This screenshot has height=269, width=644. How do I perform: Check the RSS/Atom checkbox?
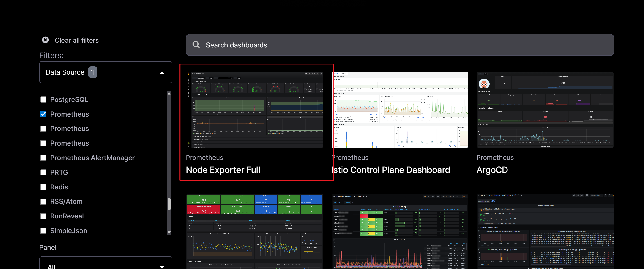click(43, 201)
